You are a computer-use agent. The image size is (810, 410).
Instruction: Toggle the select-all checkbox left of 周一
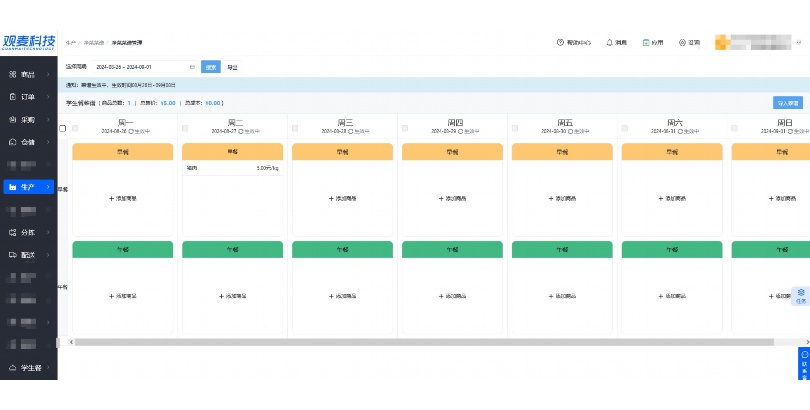tap(63, 128)
